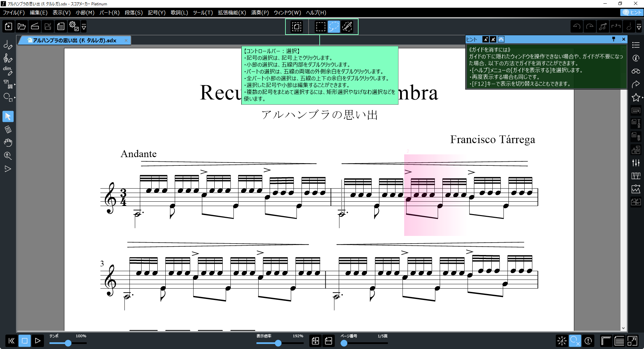This screenshot has width=644, height=349.
Task: Click the new score icon
Action: point(8,26)
